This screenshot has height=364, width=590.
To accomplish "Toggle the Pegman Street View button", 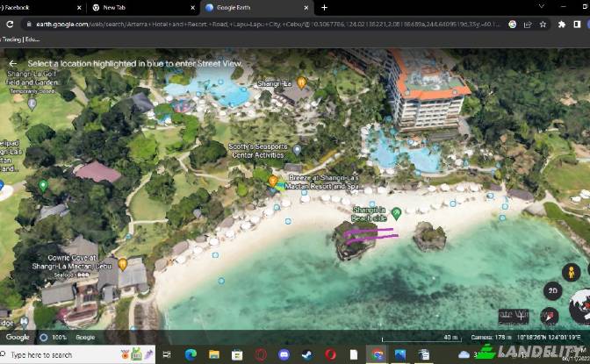I will (x=572, y=272).
